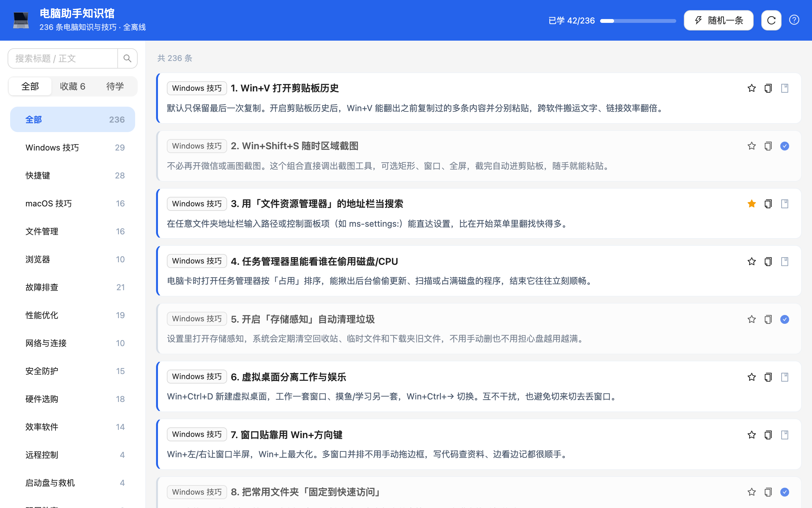Select the Windows 技巧 category
The height and width of the screenshot is (508, 812).
72,148
